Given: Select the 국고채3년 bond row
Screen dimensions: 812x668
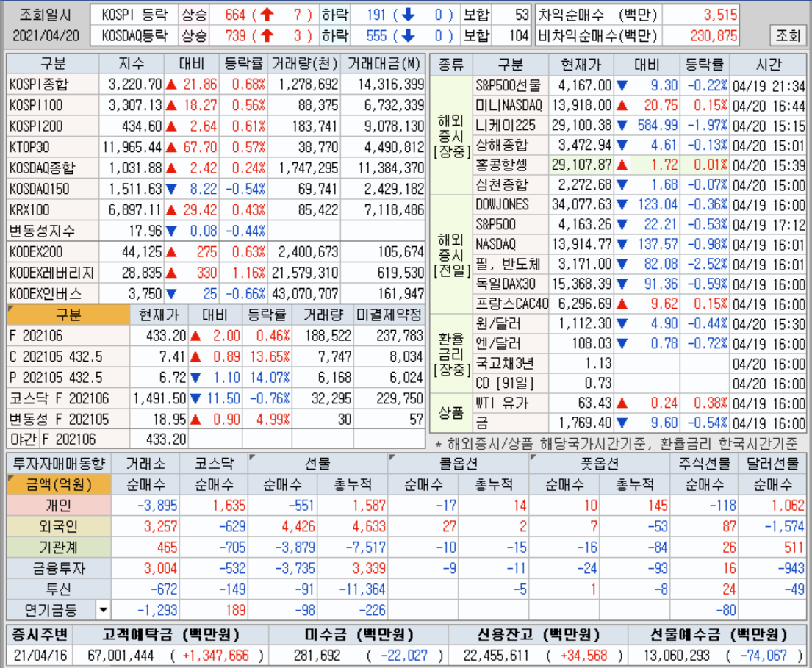Looking at the screenshot, I should coord(639,364).
